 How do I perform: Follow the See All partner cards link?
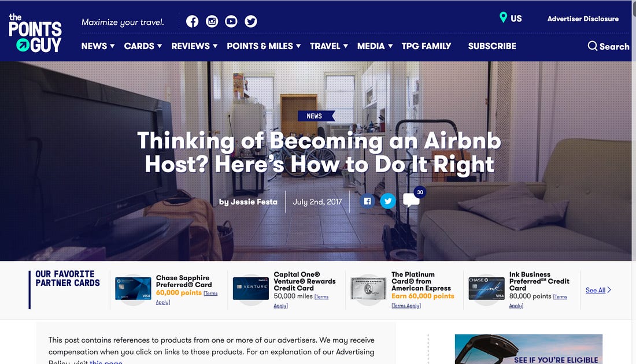pyautogui.click(x=598, y=290)
